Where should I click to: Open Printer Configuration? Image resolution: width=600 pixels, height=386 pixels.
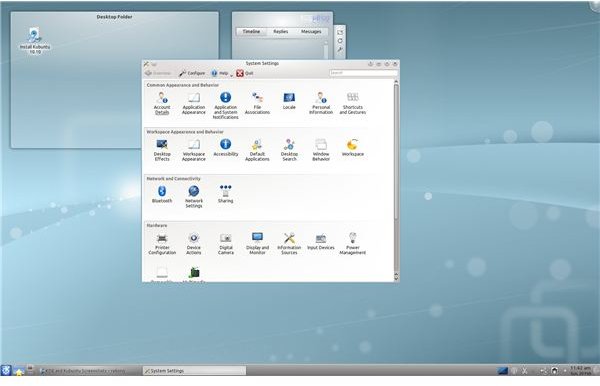[162, 243]
